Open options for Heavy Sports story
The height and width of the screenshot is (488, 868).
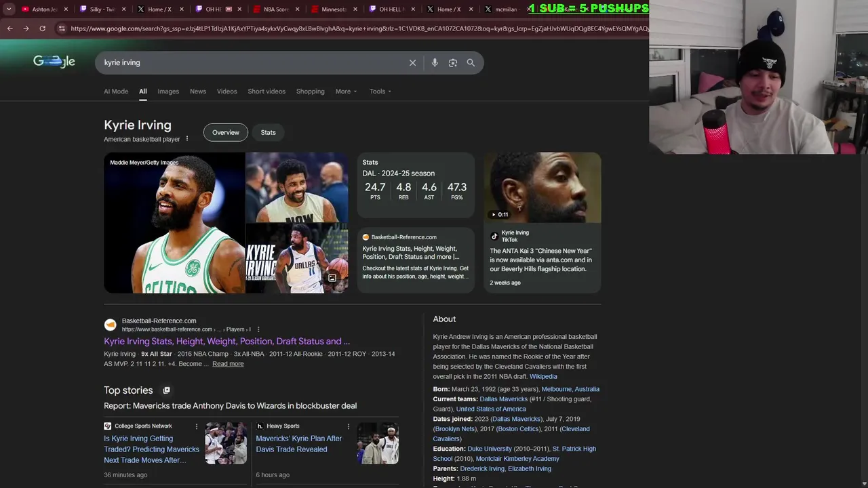pos(349,426)
